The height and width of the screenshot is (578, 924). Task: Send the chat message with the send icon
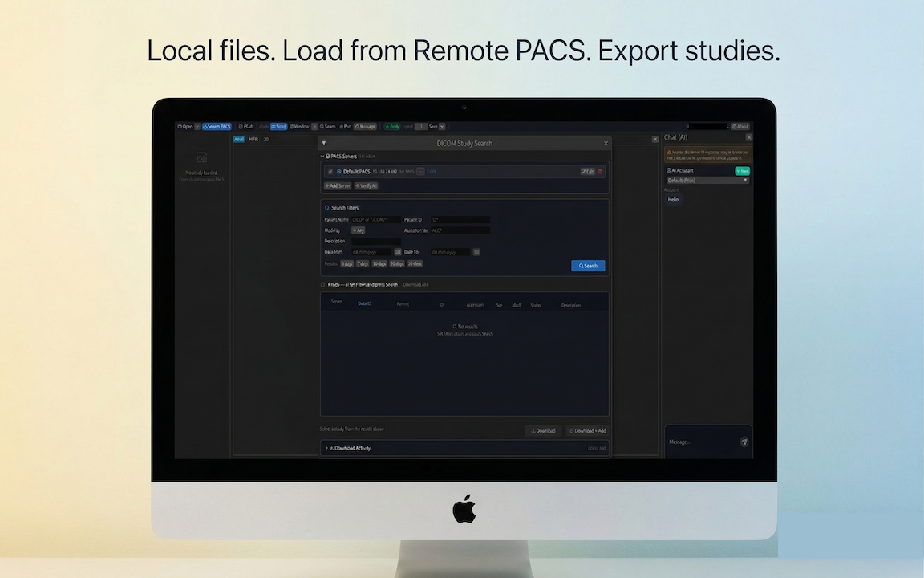(744, 442)
